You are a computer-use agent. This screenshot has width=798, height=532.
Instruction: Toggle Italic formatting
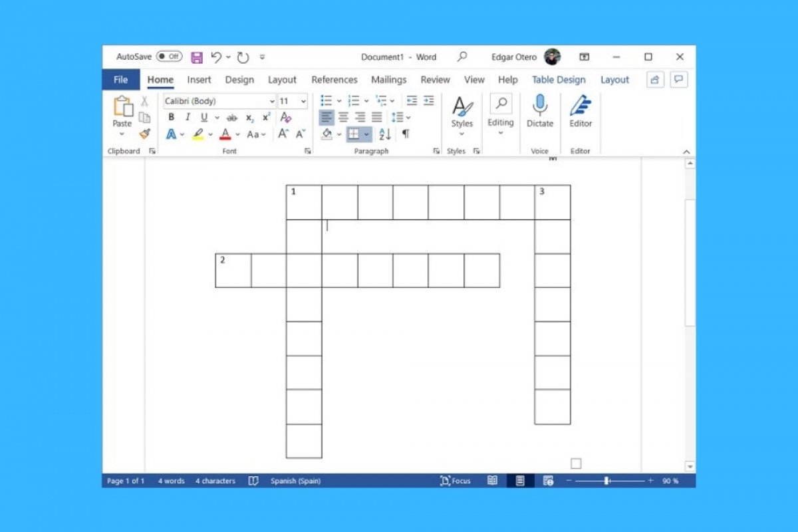(x=188, y=117)
